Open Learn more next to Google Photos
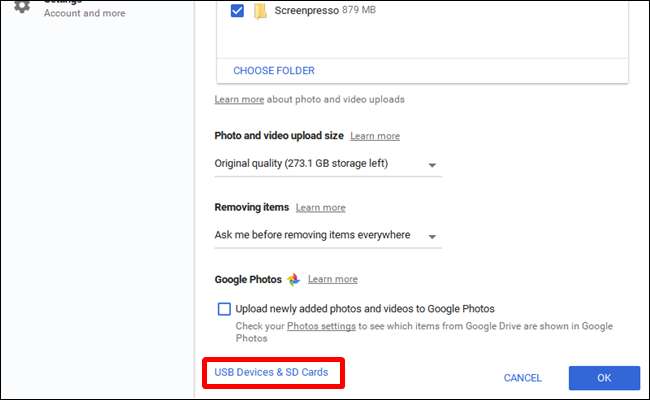This screenshot has height=400, width=650. pyautogui.click(x=332, y=280)
